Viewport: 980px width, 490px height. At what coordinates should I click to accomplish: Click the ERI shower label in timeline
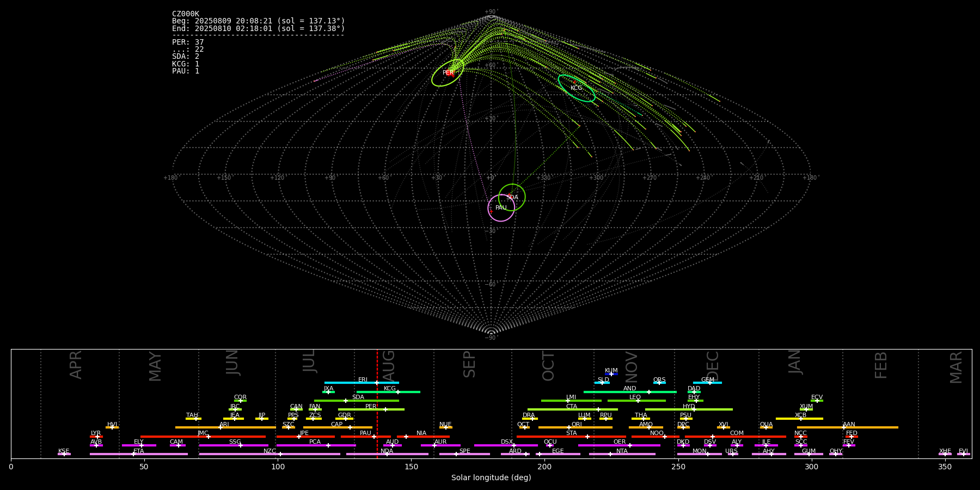point(363,380)
